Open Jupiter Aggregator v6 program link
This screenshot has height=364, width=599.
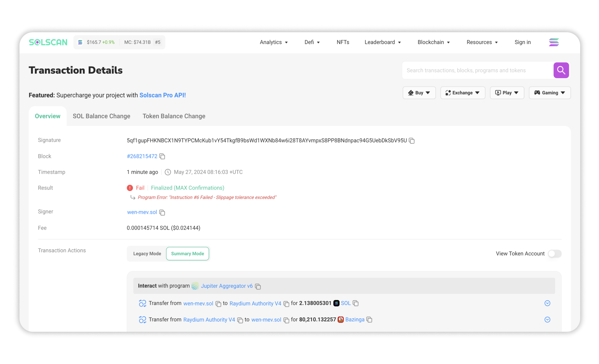pos(227,286)
